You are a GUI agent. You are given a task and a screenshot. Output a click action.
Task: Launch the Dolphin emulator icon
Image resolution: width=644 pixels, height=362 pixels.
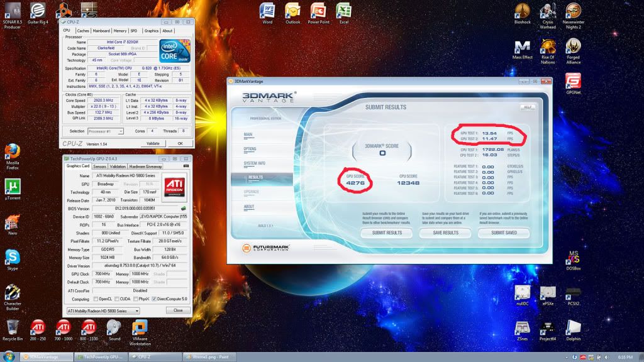(574, 331)
